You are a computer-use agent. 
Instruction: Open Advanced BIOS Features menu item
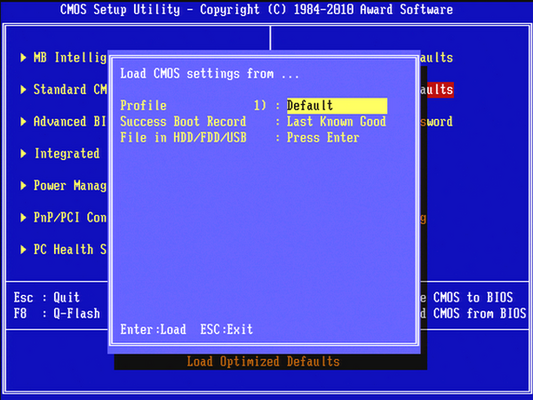pos(70,122)
